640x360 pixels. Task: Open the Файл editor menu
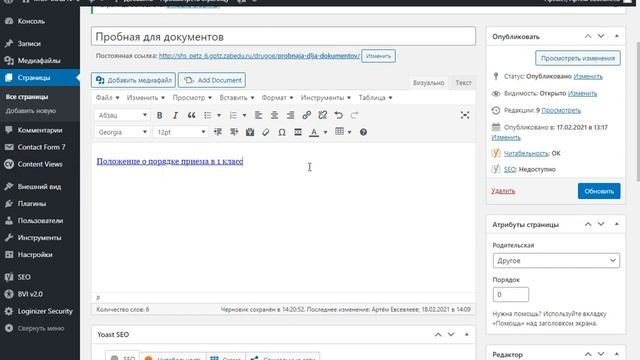pyautogui.click(x=107, y=98)
